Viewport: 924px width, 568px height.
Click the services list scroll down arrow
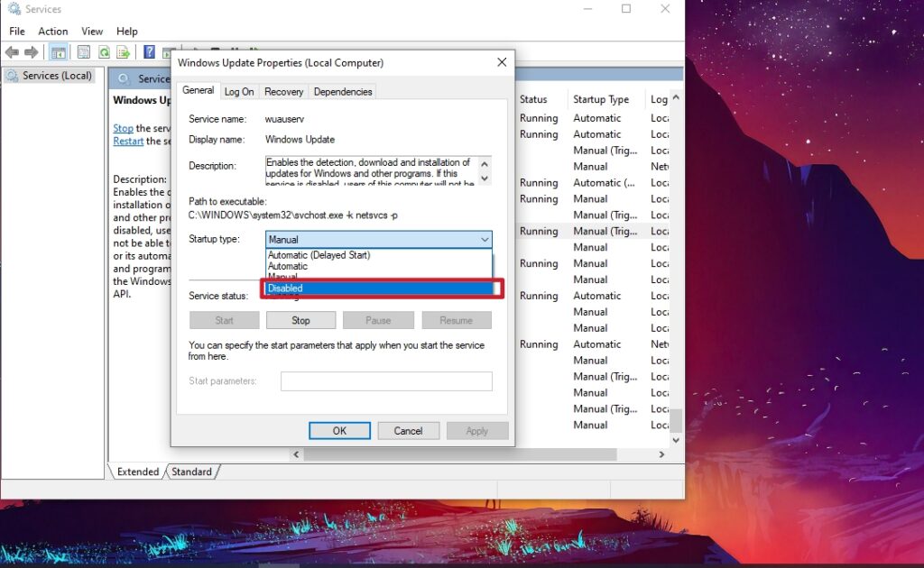[676, 440]
